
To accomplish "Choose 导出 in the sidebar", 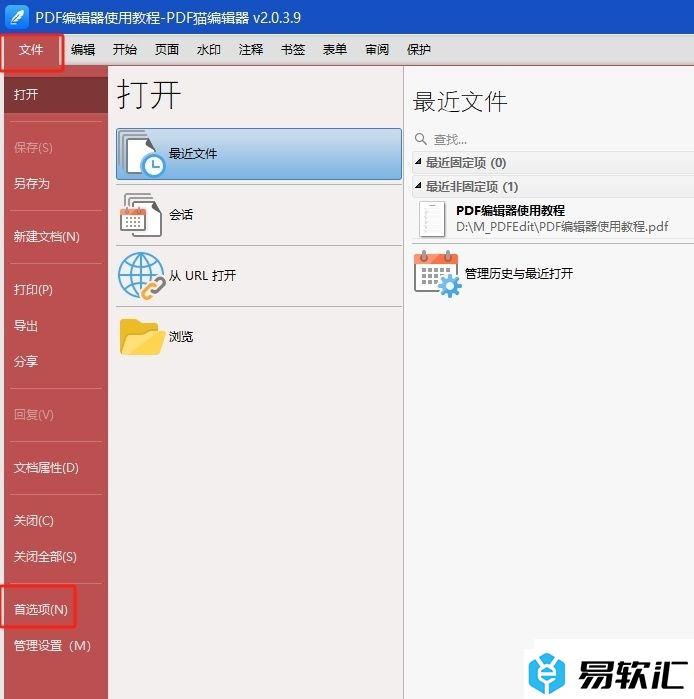I will point(26,325).
